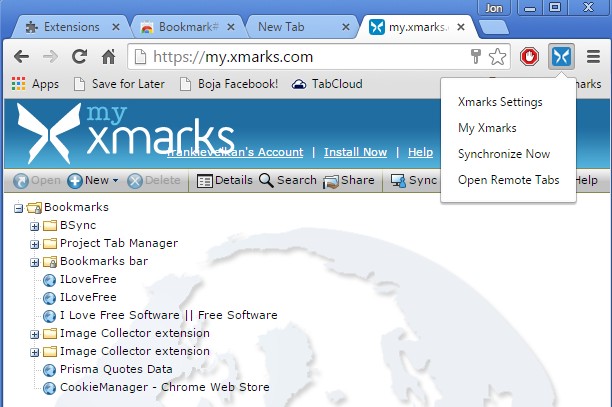Expand the second Image Collector extension folder
The width and height of the screenshot is (612, 407).
tap(34, 352)
